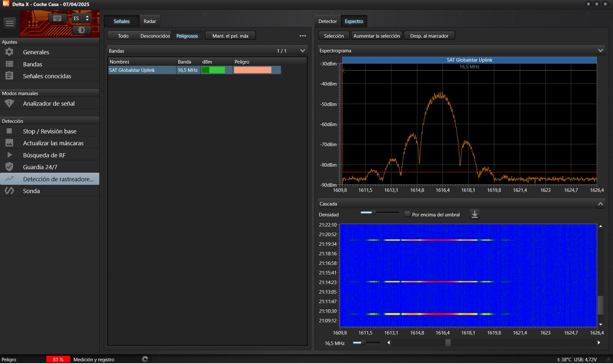Image resolution: width=613 pixels, height=364 pixels.
Task: Click the Selección button
Action: pos(334,36)
